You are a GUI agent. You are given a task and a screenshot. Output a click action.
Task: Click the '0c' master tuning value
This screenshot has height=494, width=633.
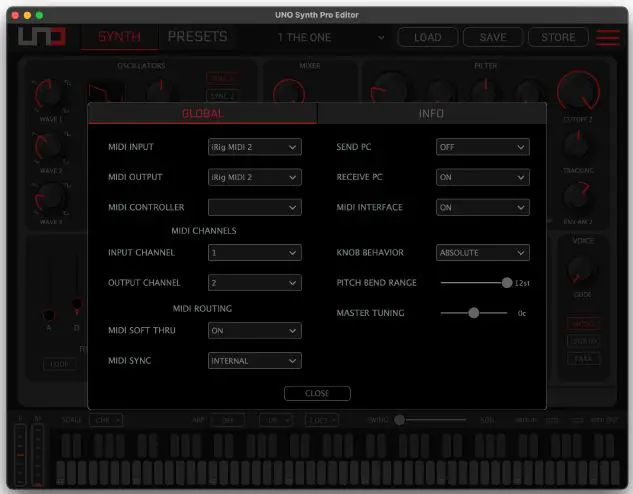point(522,313)
